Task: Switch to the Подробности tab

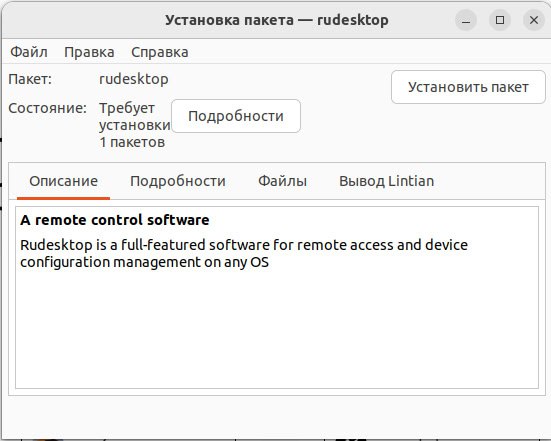Action: point(178,181)
